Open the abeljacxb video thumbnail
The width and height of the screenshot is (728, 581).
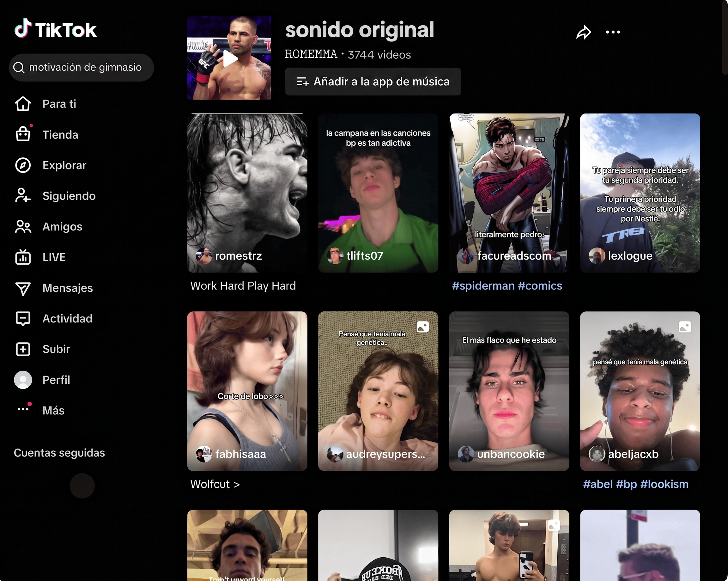tap(640, 391)
